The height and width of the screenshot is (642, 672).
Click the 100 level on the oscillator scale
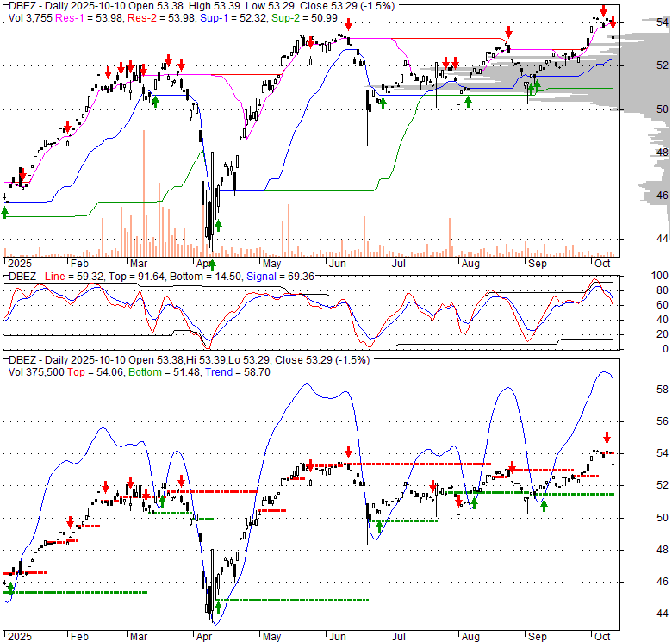pos(660,276)
